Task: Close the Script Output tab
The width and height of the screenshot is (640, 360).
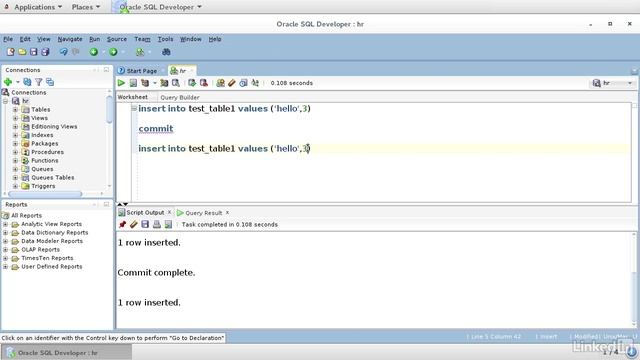Action: tap(169, 213)
